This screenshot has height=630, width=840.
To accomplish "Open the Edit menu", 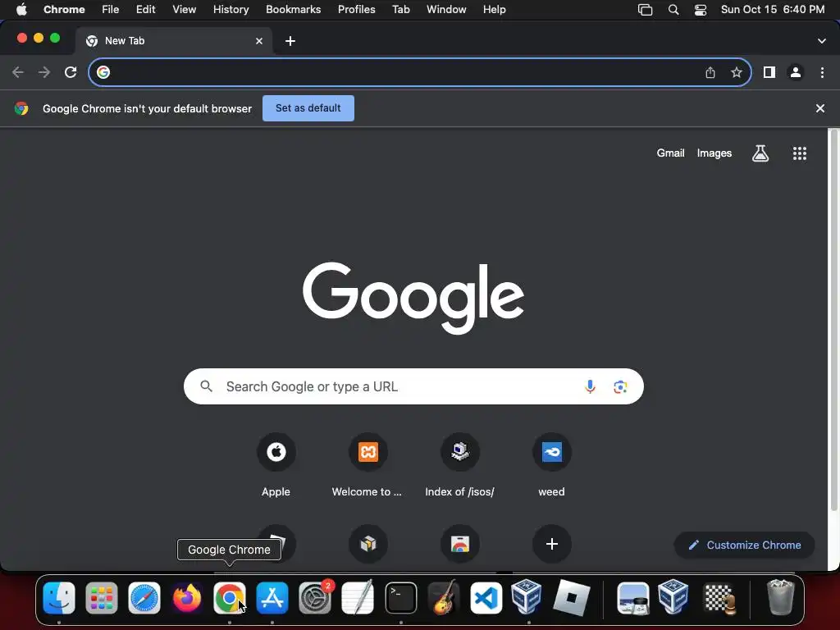I will [x=145, y=10].
